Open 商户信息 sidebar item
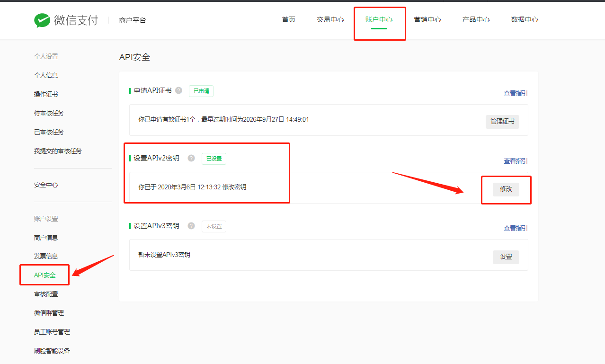The height and width of the screenshot is (364, 605). click(46, 238)
